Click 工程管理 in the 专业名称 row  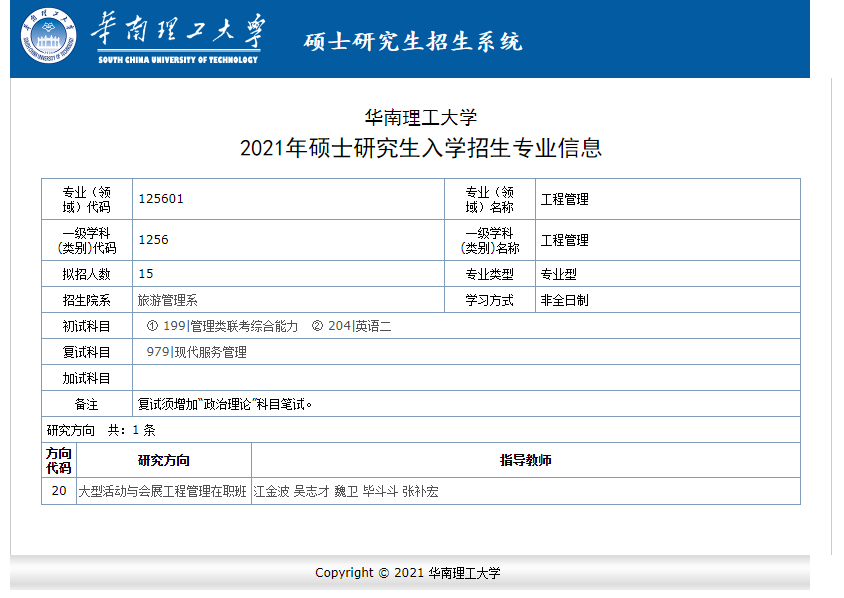pos(565,199)
